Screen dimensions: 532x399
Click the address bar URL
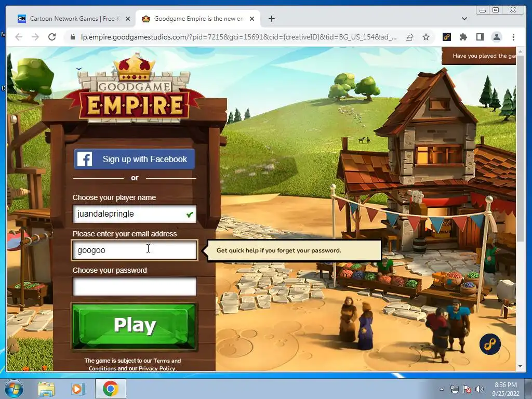coord(238,37)
